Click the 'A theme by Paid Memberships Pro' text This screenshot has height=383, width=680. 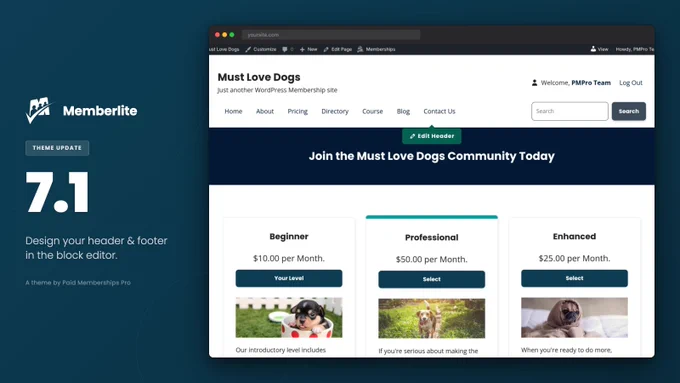pyautogui.click(x=78, y=283)
